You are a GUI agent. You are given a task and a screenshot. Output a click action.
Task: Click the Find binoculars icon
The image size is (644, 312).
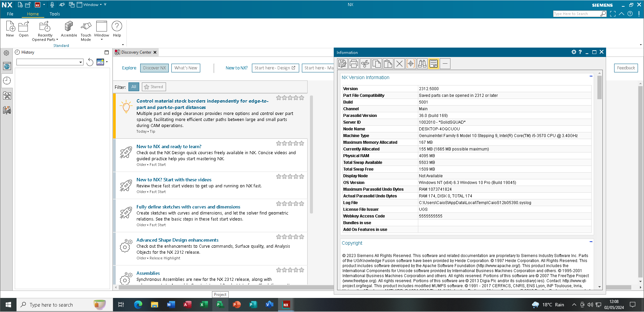422,64
